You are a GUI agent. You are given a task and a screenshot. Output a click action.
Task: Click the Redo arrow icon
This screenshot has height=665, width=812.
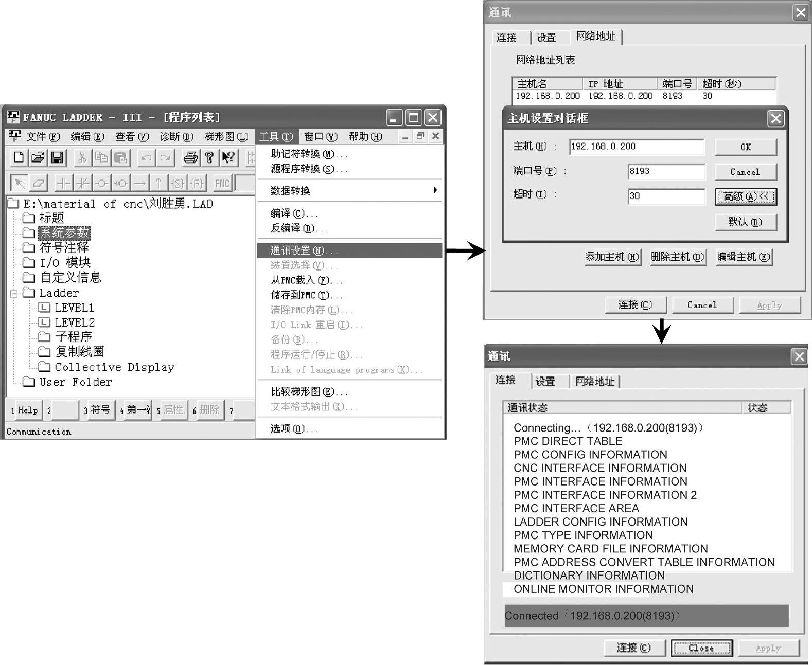tap(165, 157)
